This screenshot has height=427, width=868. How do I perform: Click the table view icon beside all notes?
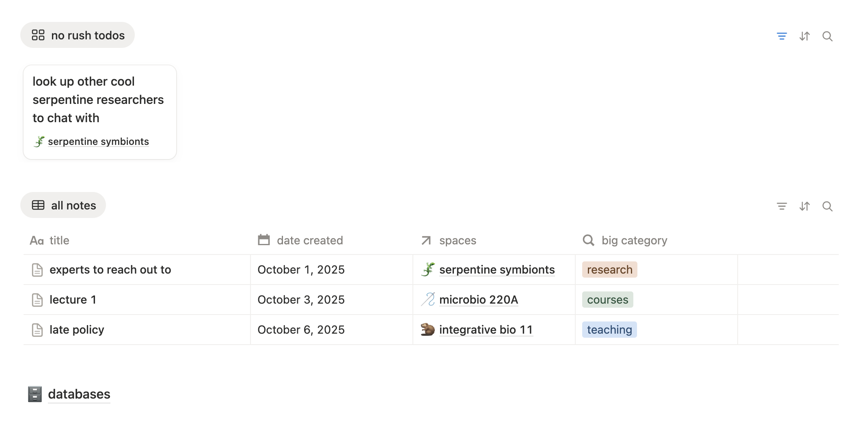click(39, 205)
